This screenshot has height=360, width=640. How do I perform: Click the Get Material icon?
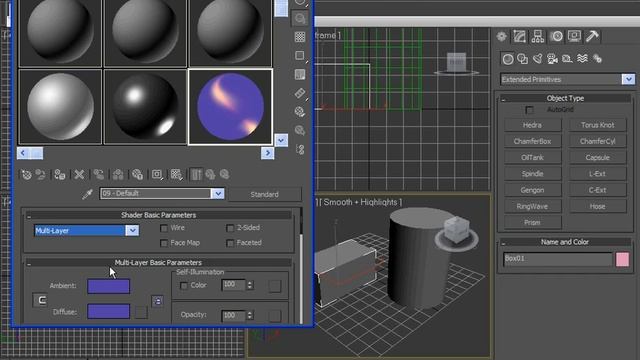27,175
